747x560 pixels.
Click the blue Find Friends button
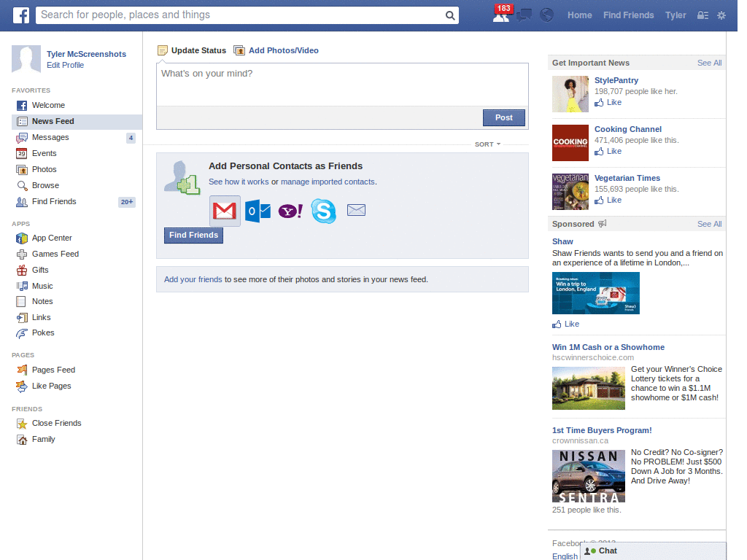pyautogui.click(x=193, y=236)
